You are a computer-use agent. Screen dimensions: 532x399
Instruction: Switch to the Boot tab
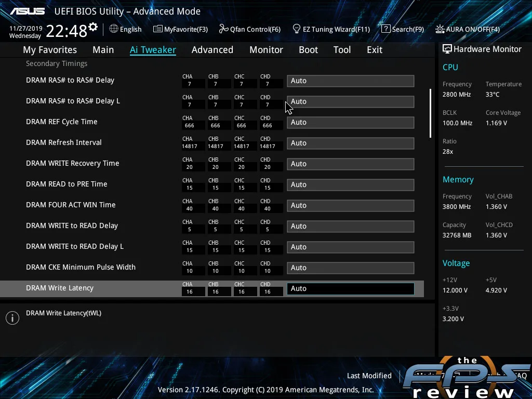tap(309, 50)
